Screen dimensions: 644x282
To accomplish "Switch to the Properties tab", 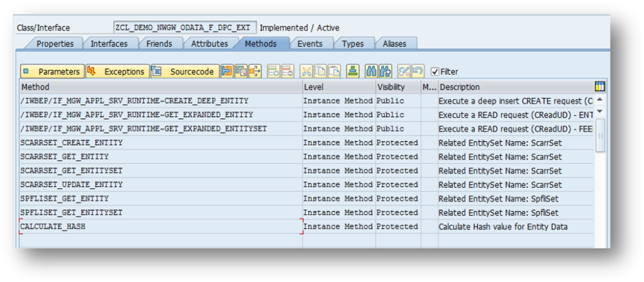I will (55, 43).
